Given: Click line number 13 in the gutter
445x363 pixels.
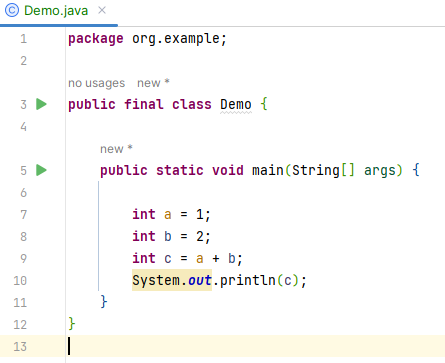Looking at the screenshot, I should (20, 347).
